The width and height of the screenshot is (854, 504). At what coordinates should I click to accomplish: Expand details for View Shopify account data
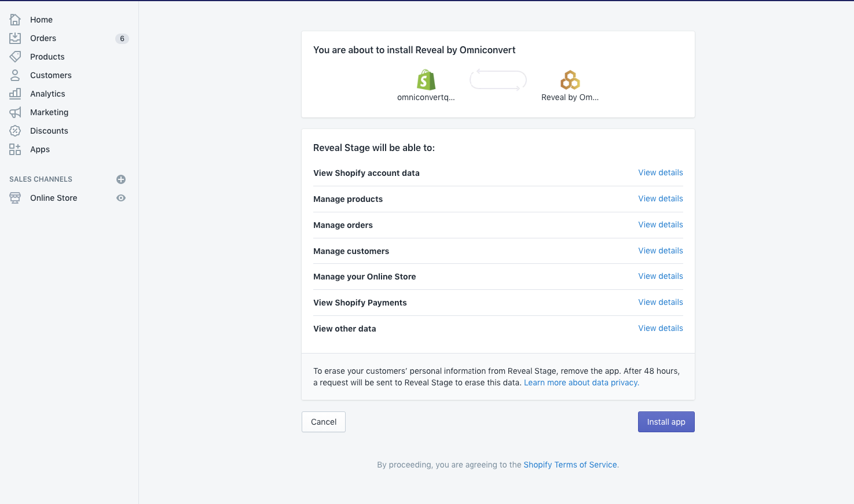(x=661, y=172)
